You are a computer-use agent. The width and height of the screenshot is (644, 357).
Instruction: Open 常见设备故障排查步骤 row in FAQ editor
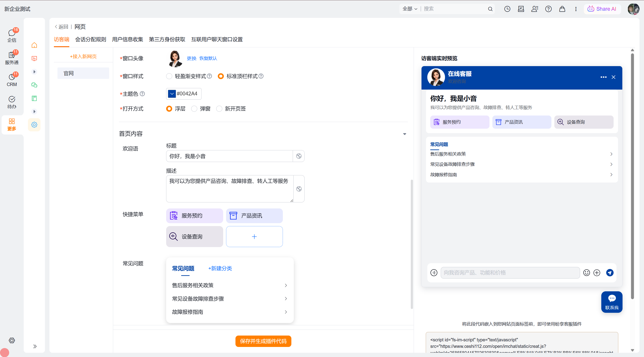230,298
